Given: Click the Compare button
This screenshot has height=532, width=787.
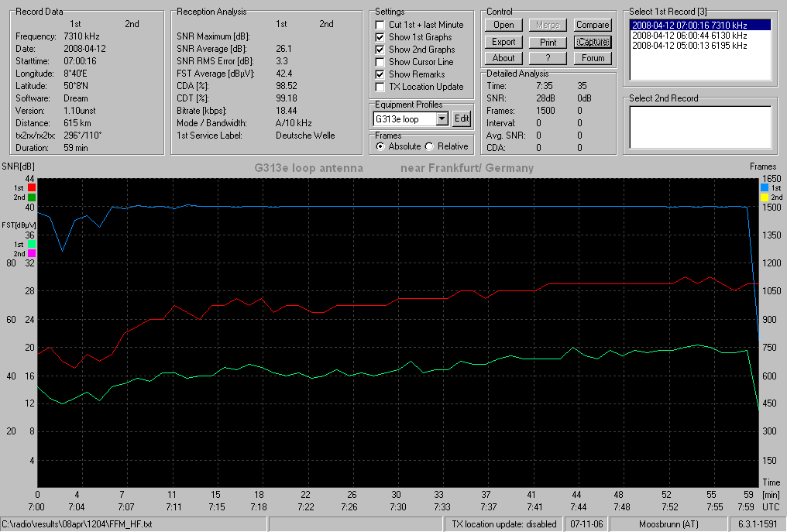Looking at the screenshot, I should point(593,25).
